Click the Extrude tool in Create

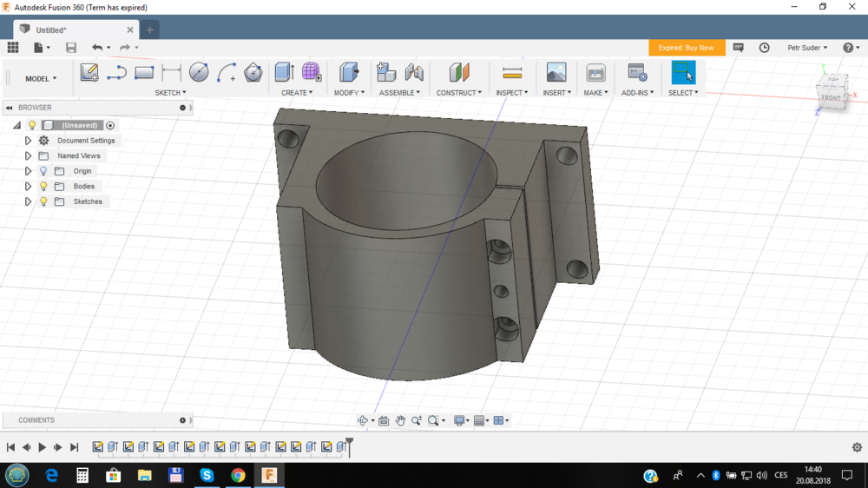coord(284,73)
